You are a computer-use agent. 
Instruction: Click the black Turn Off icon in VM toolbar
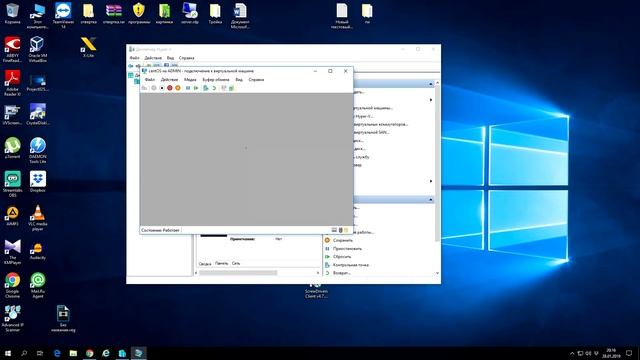[x=162, y=88]
